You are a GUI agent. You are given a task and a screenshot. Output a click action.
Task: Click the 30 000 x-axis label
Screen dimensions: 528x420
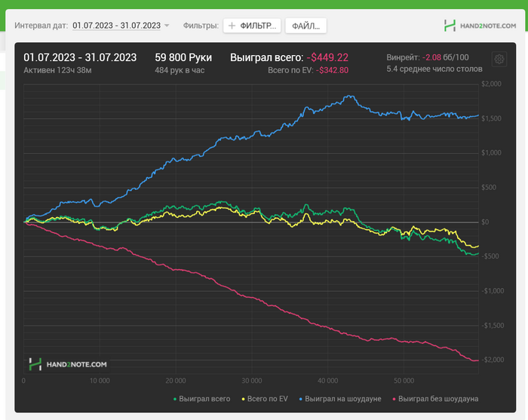[x=251, y=381]
